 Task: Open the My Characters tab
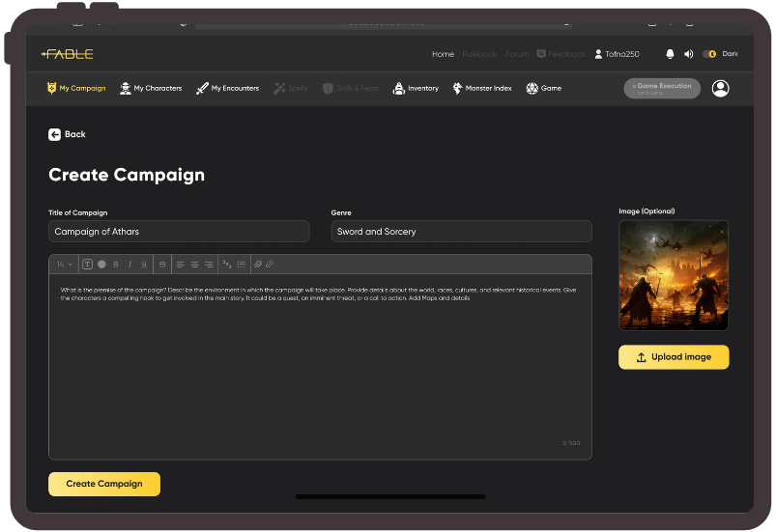pyautogui.click(x=151, y=89)
